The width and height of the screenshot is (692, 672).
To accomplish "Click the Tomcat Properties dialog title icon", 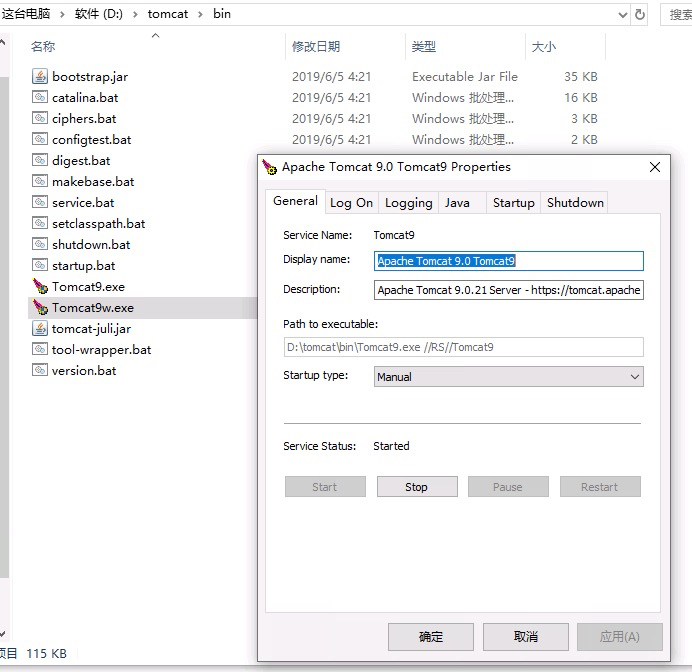I will pos(269,167).
